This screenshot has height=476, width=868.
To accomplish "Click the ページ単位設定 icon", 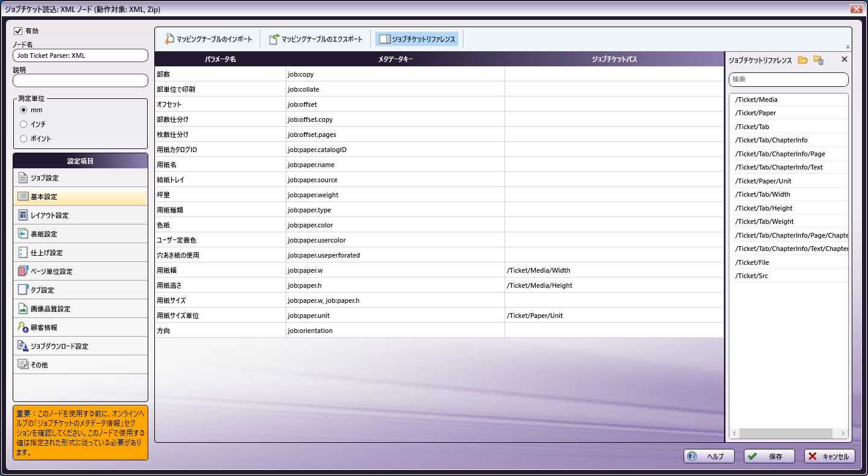I will (22, 271).
